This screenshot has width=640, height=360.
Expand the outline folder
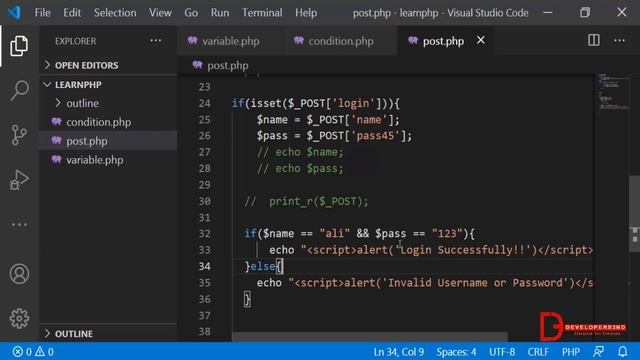pos(108,103)
